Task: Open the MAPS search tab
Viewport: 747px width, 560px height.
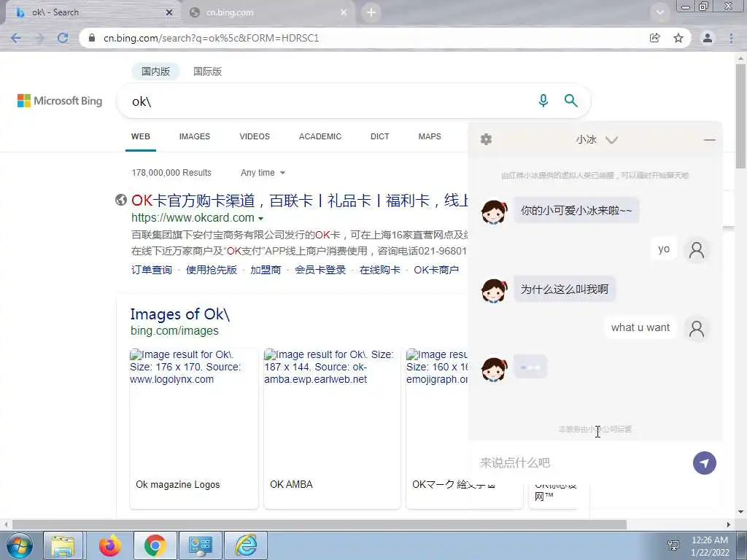Action: pyautogui.click(x=430, y=136)
